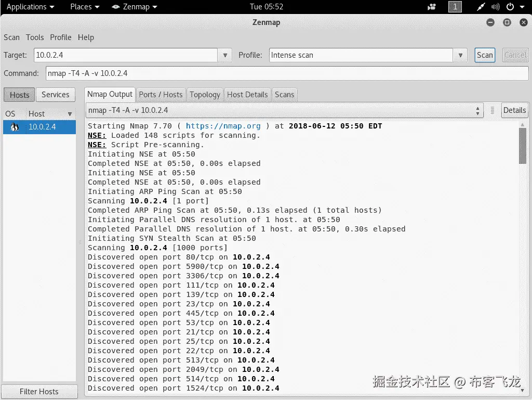
Task: Click the scrollbar up arrow
Action: click(523, 125)
